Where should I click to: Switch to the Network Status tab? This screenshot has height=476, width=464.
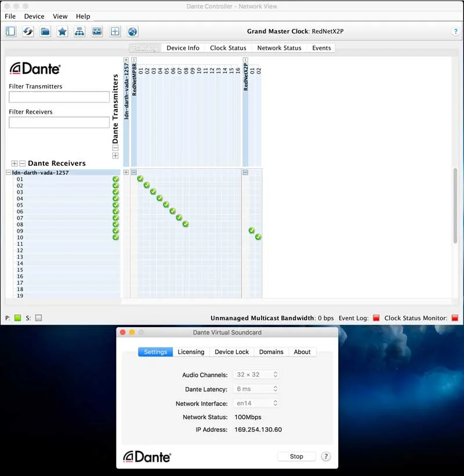[x=279, y=48]
